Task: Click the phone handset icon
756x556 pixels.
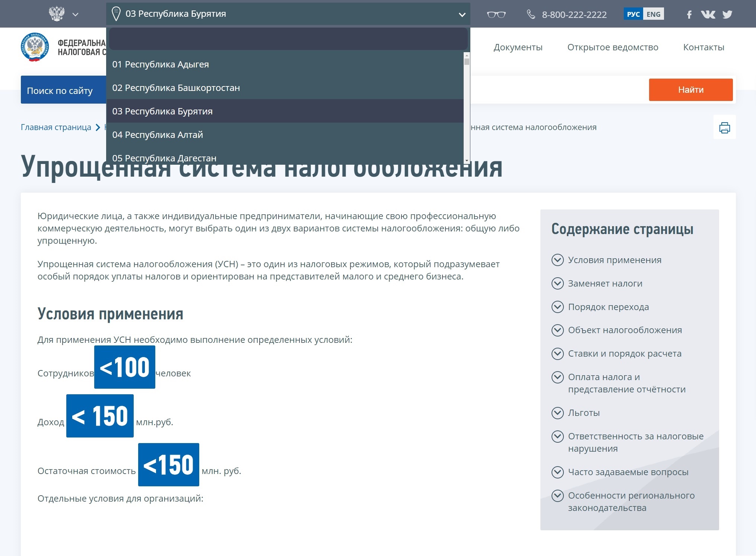Action: click(531, 15)
